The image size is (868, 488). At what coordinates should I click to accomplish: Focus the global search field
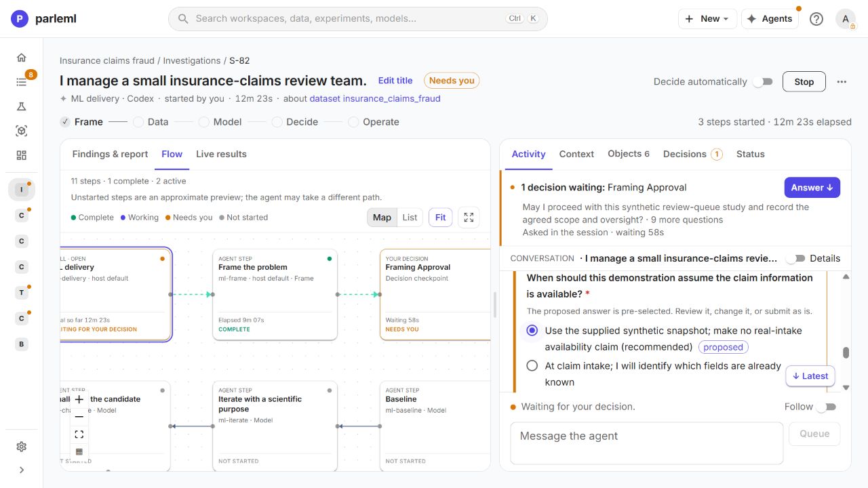pyautogui.click(x=357, y=19)
